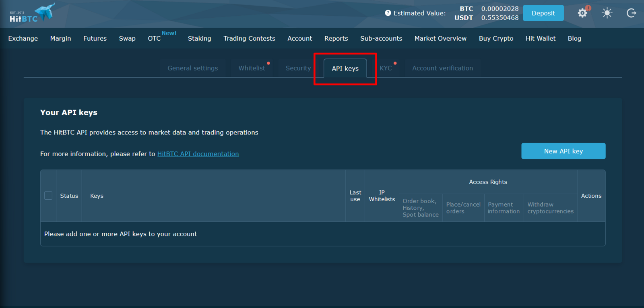This screenshot has width=644, height=308.
Task: Click the Last use column header
Action: coord(355,196)
